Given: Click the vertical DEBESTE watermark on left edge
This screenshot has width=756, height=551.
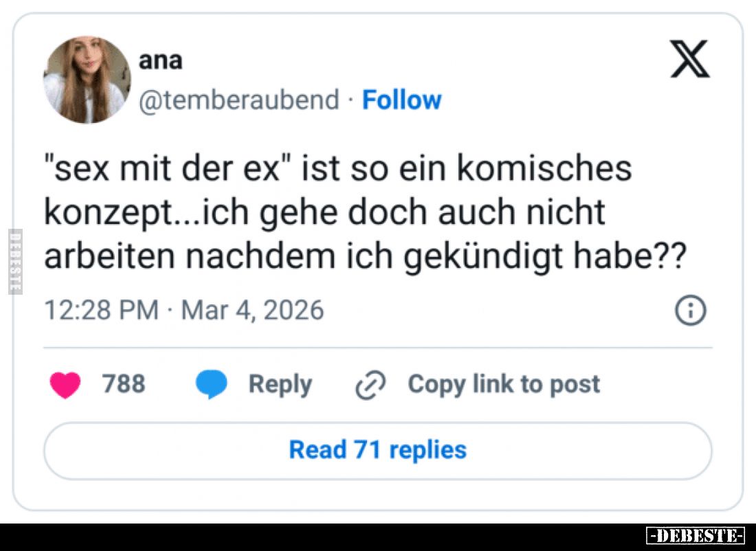Looking at the screenshot, I should coord(14,261).
